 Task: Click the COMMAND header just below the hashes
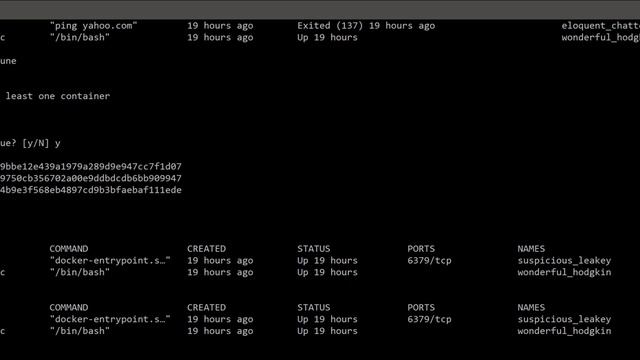pos(69,249)
